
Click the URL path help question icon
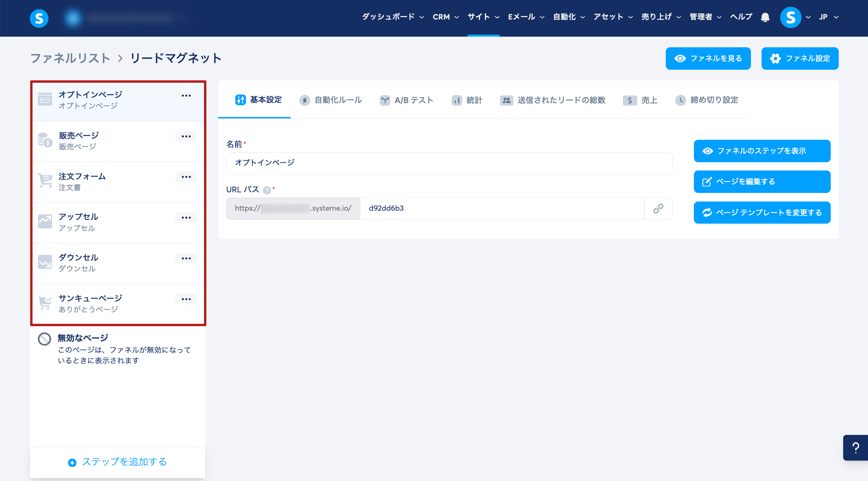pos(267,190)
